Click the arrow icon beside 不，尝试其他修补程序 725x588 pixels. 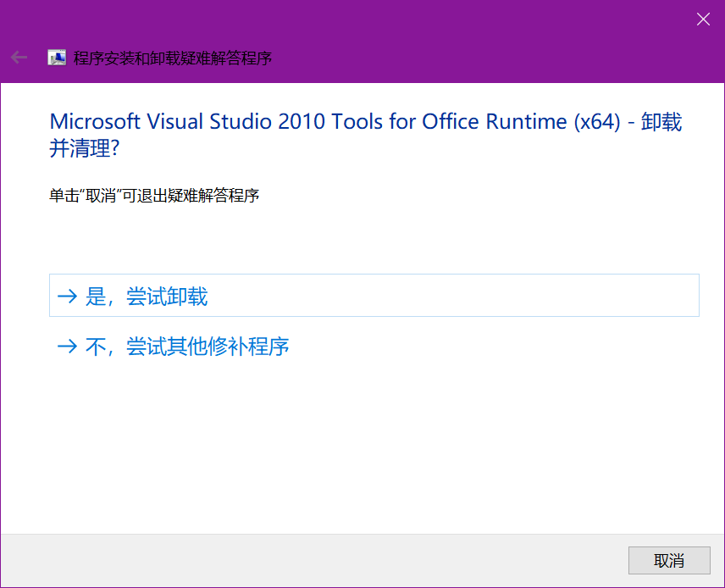66,346
